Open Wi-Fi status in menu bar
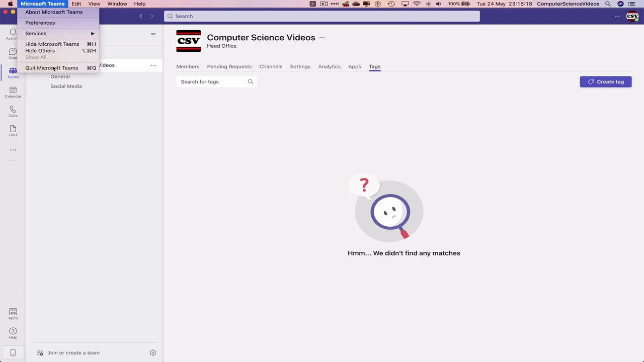Image resolution: width=644 pixels, height=362 pixels. [x=417, y=4]
